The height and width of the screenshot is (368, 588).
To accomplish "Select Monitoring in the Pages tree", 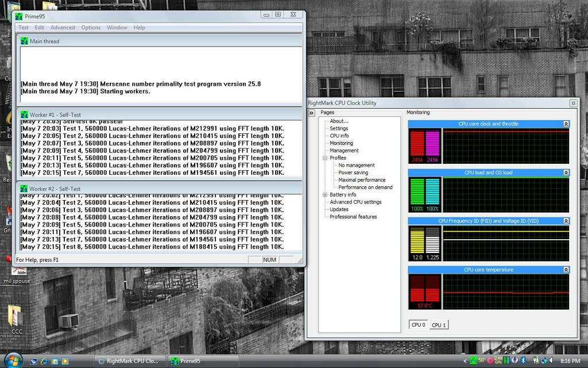I will coord(341,143).
